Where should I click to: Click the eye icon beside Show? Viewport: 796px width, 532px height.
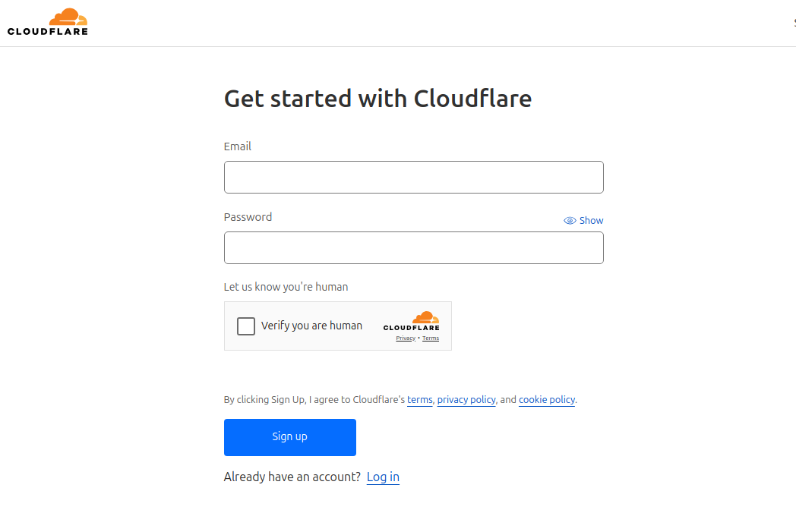point(570,221)
